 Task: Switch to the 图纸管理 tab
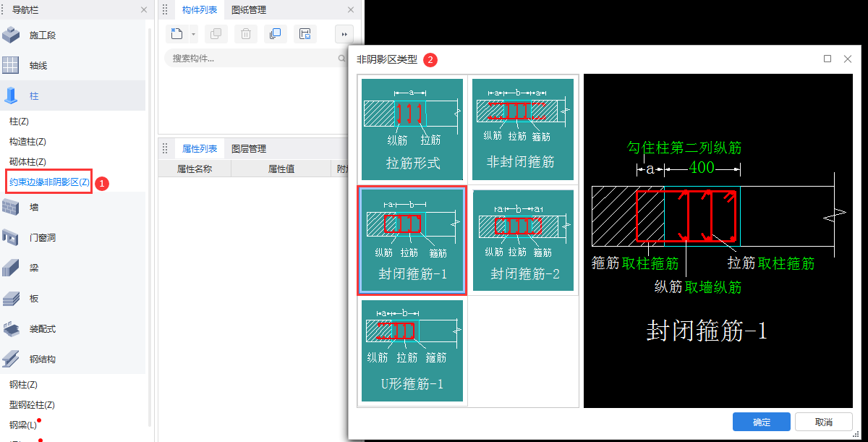[x=249, y=10]
